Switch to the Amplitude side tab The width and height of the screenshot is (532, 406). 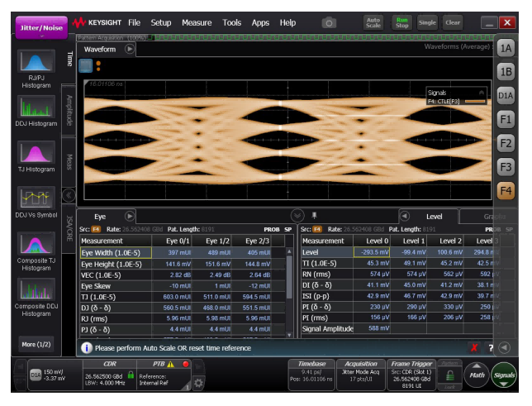(x=69, y=112)
